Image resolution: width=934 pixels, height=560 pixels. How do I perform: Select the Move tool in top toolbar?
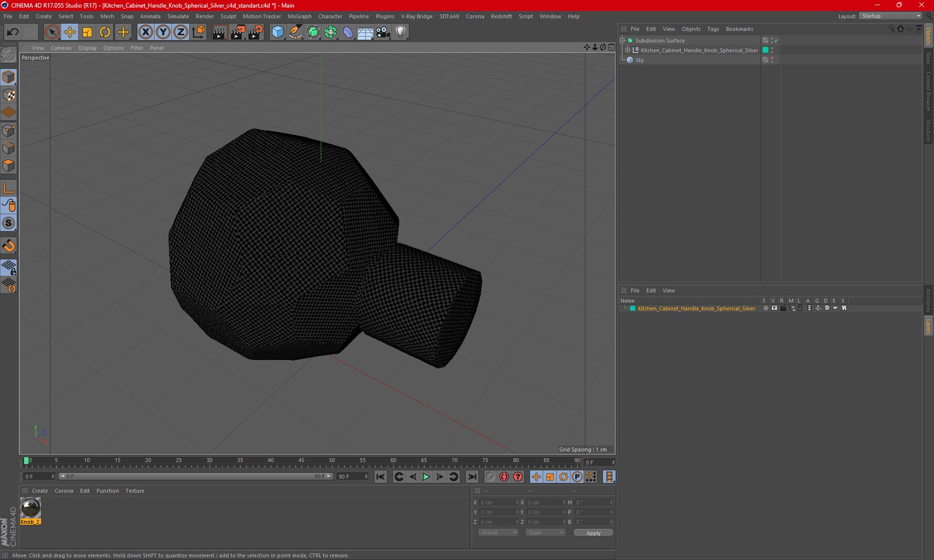[70, 32]
